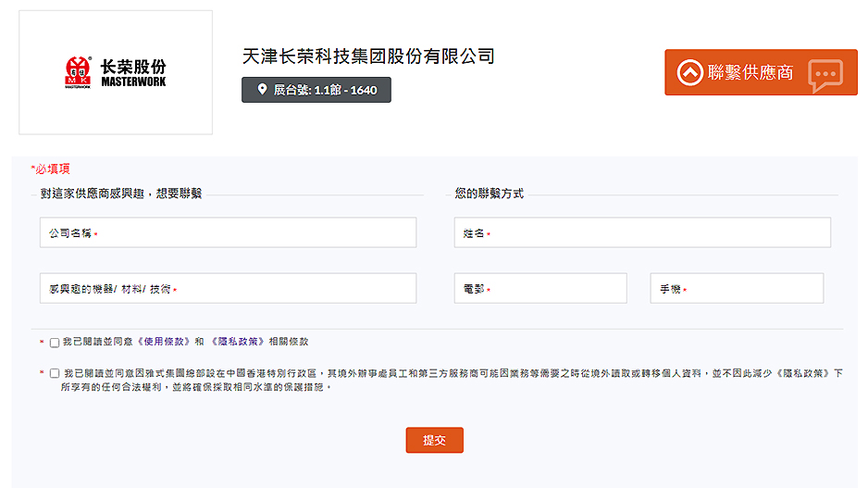
Task: Click into the 感興趣的機器/材料/技術 field
Action: tap(228, 289)
